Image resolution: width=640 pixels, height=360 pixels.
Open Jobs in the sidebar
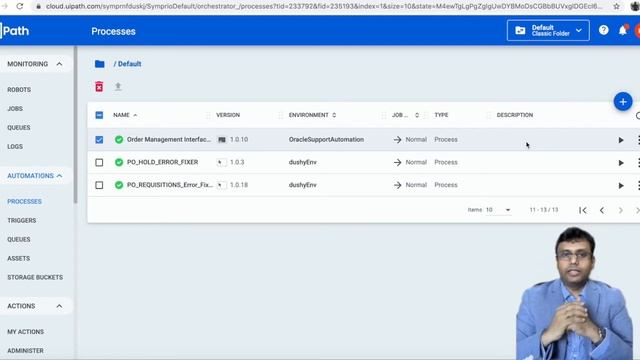[x=15, y=109]
